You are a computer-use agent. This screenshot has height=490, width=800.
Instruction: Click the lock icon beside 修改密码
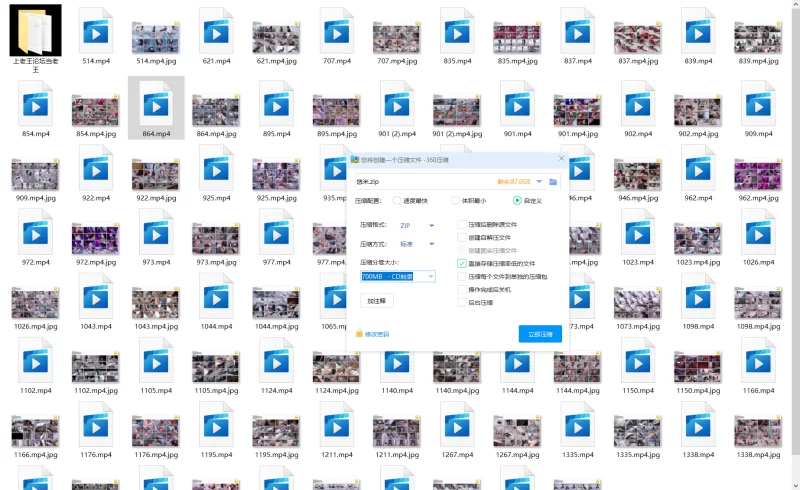(359, 333)
